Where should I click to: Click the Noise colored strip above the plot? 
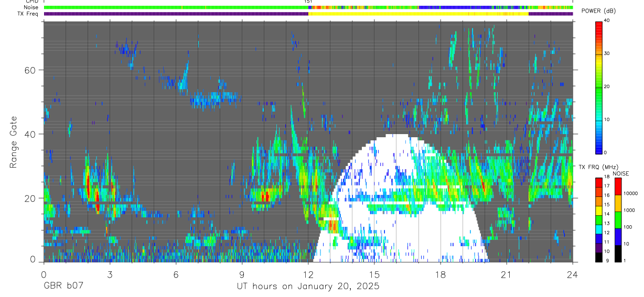[x=308, y=7]
